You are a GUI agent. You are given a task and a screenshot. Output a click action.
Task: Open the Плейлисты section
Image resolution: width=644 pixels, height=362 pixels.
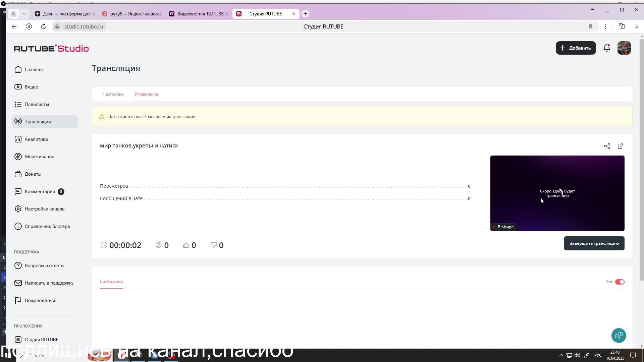tap(45, 104)
